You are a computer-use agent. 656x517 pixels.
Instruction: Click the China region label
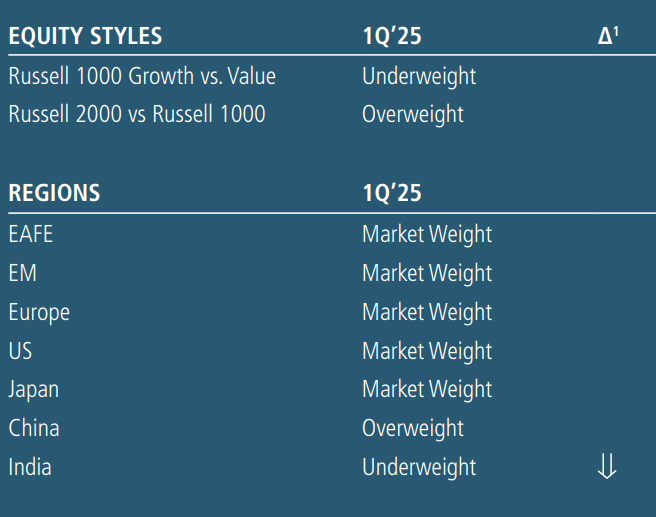pyautogui.click(x=34, y=428)
